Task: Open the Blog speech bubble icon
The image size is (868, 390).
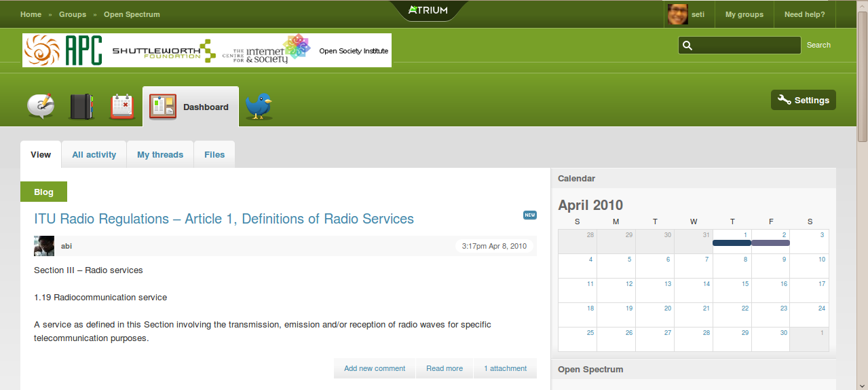Action: (41, 106)
